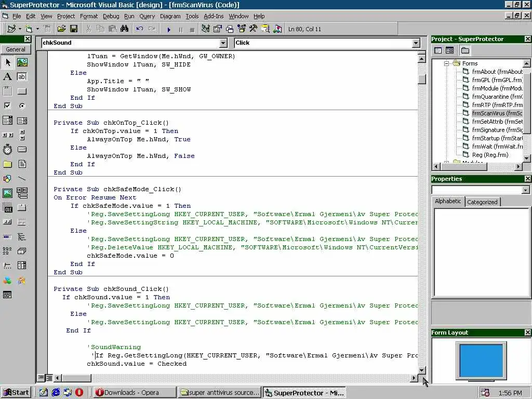Click the Opera quick launch icon

[x=79, y=393]
